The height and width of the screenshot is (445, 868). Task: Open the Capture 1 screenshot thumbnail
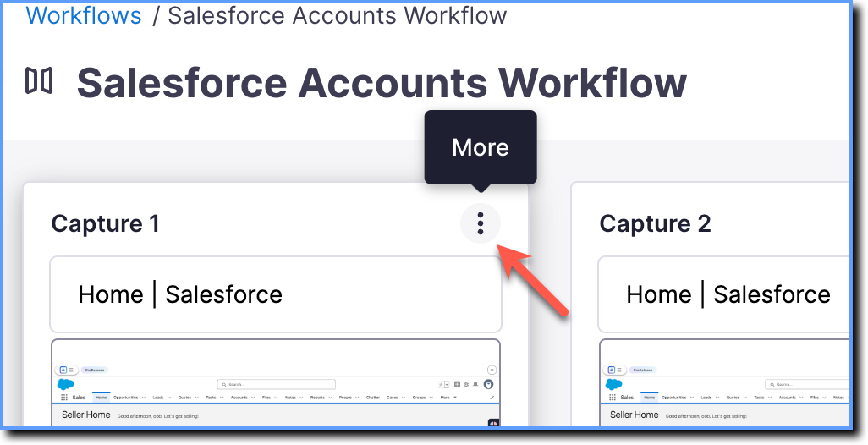click(x=276, y=383)
